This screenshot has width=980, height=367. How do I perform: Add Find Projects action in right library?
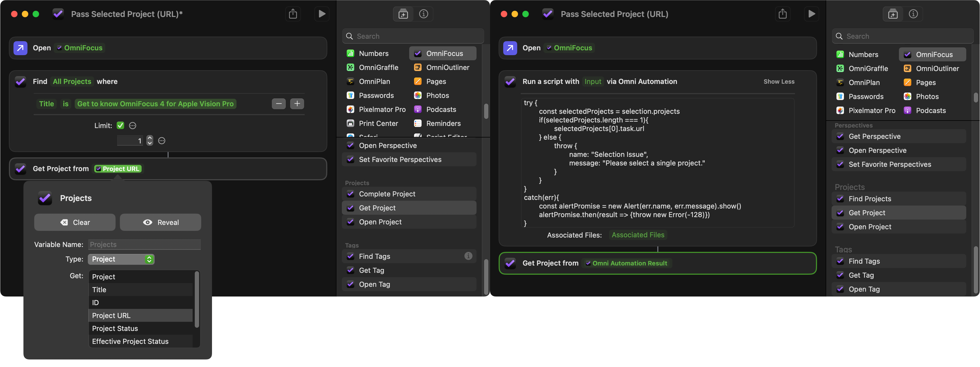point(899,199)
